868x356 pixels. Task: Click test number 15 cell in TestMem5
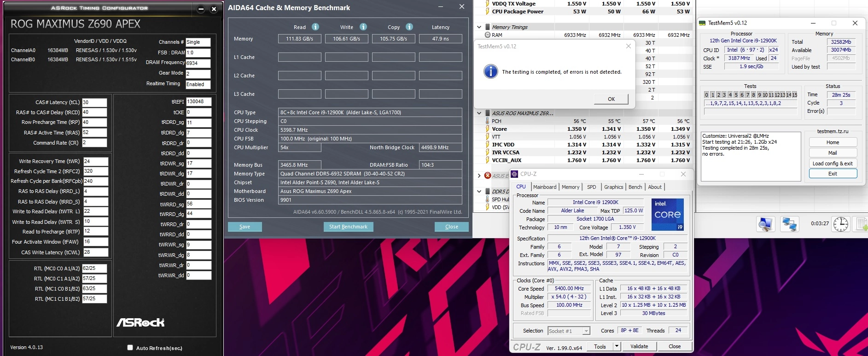click(x=794, y=95)
